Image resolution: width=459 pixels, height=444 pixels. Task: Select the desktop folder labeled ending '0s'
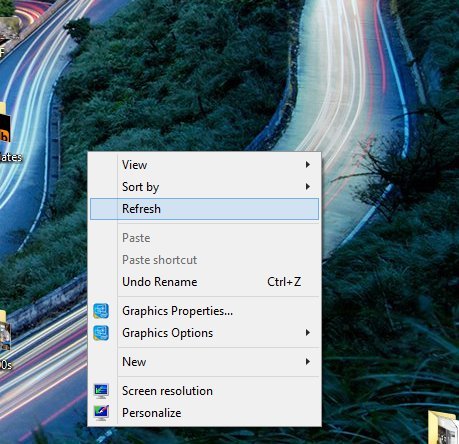click(x=5, y=340)
